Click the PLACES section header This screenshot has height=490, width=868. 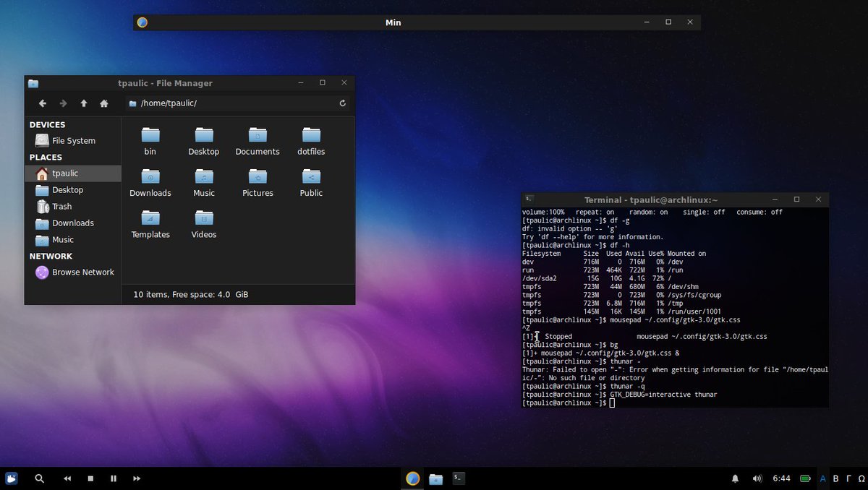click(46, 158)
